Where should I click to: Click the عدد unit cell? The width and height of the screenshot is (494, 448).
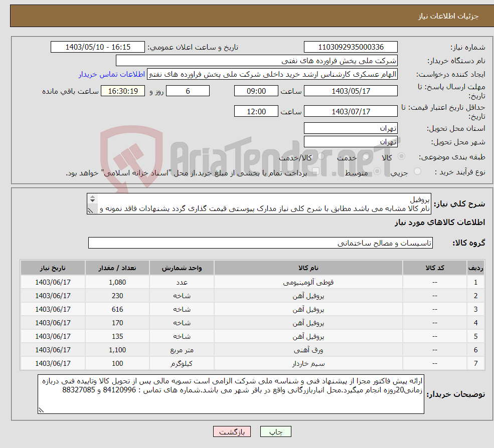point(182,283)
